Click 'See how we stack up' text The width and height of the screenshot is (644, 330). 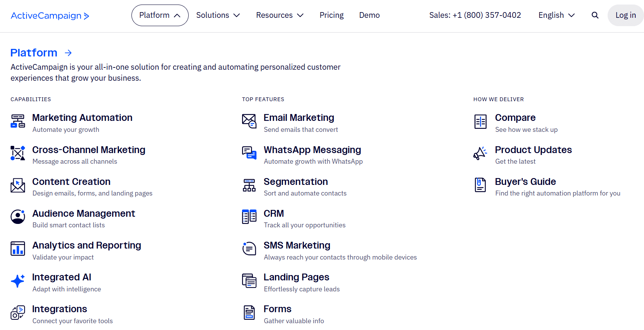527,130
